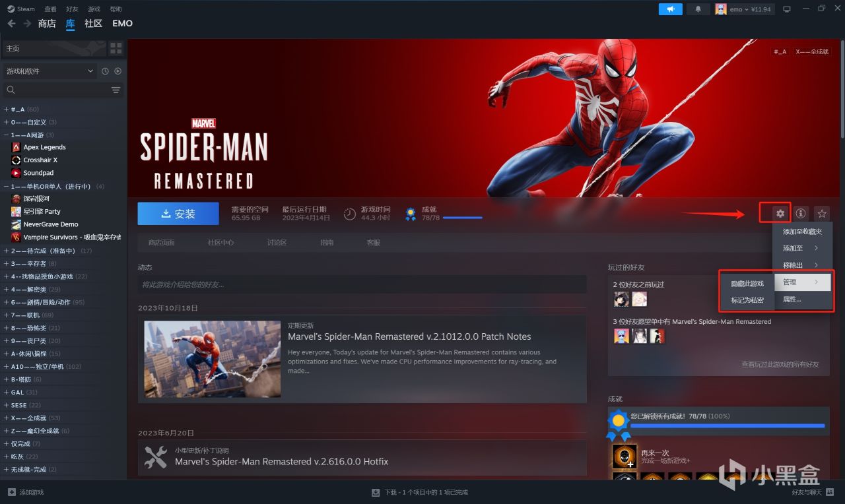Select 标记为私密 in the submenu
Viewport: 845px width, 504px height.
pos(747,300)
